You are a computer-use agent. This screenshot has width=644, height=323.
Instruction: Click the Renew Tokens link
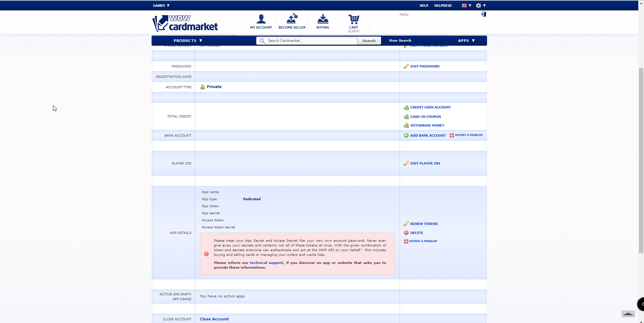pyautogui.click(x=424, y=224)
